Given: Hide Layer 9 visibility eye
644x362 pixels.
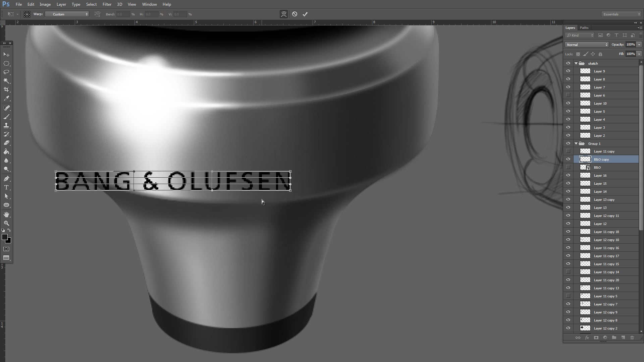Looking at the screenshot, I should 568,71.
